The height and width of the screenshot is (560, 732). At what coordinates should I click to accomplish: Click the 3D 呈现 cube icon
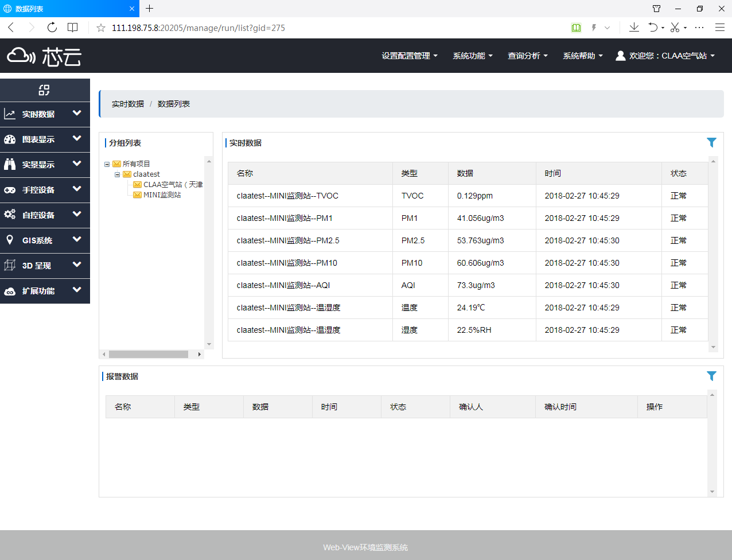[x=10, y=265]
